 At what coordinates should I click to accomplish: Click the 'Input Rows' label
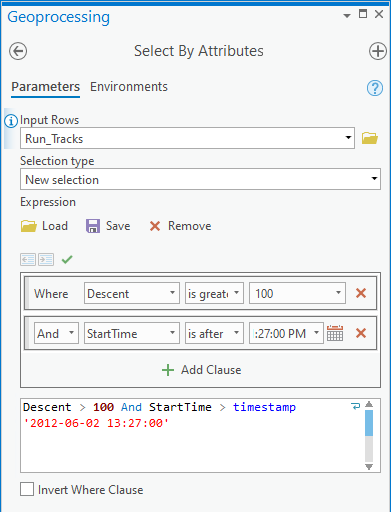(x=50, y=120)
